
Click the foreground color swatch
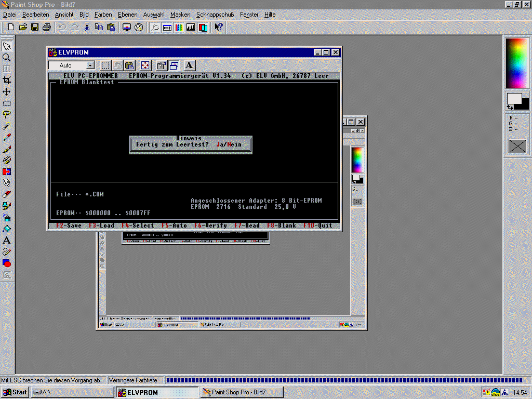[514, 99]
